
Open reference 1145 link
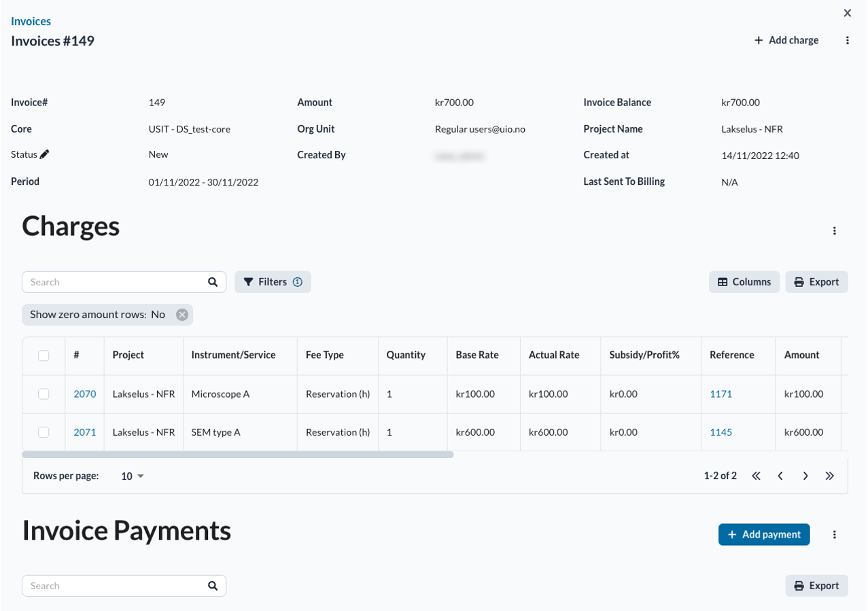pos(721,432)
